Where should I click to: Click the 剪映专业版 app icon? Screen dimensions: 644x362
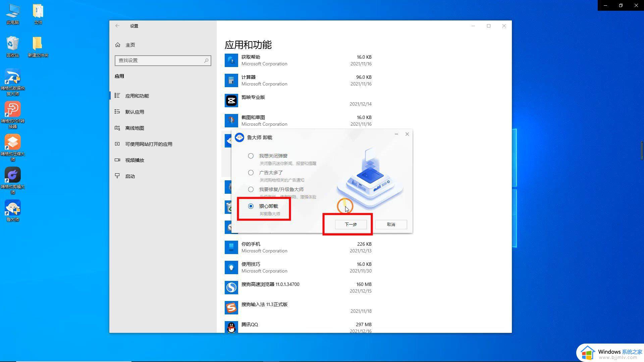pyautogui.click(x=231, y=101)
